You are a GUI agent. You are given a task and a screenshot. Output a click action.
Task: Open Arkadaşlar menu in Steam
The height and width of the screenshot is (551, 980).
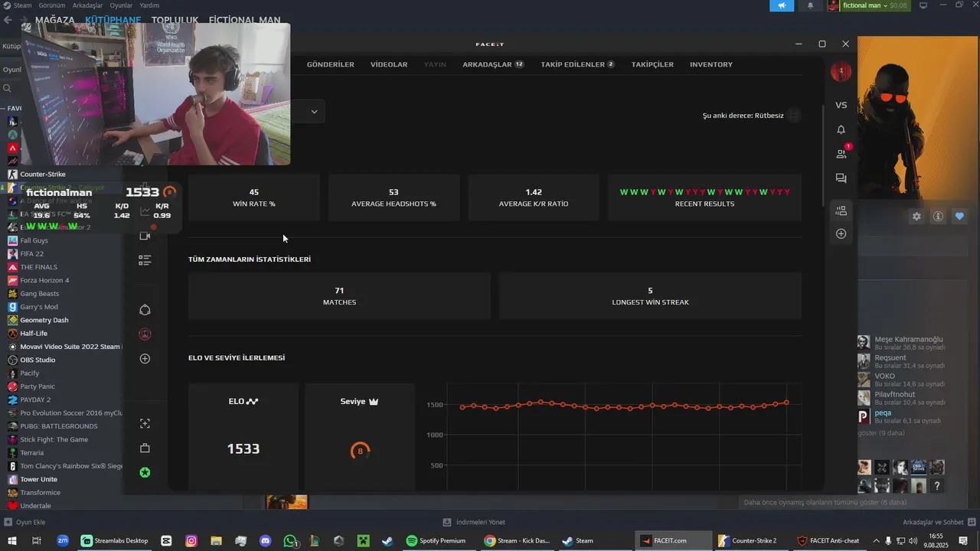point(88,5)
